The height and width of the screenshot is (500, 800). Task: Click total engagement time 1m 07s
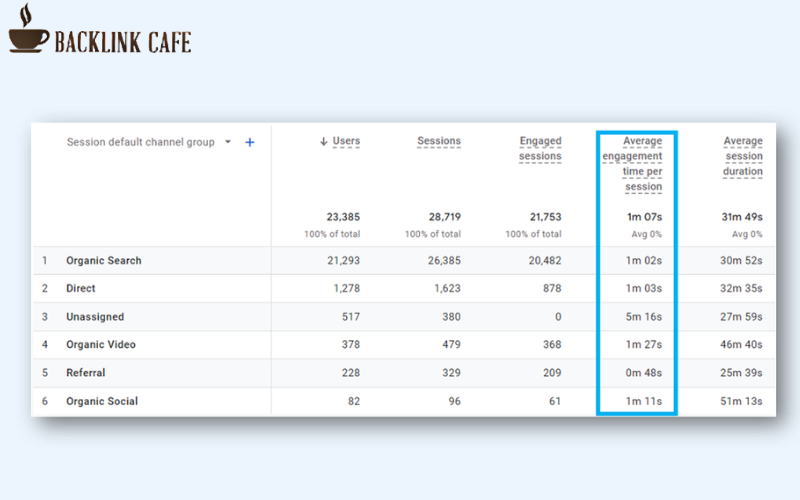pyautogui.click(x=644, y=217)
